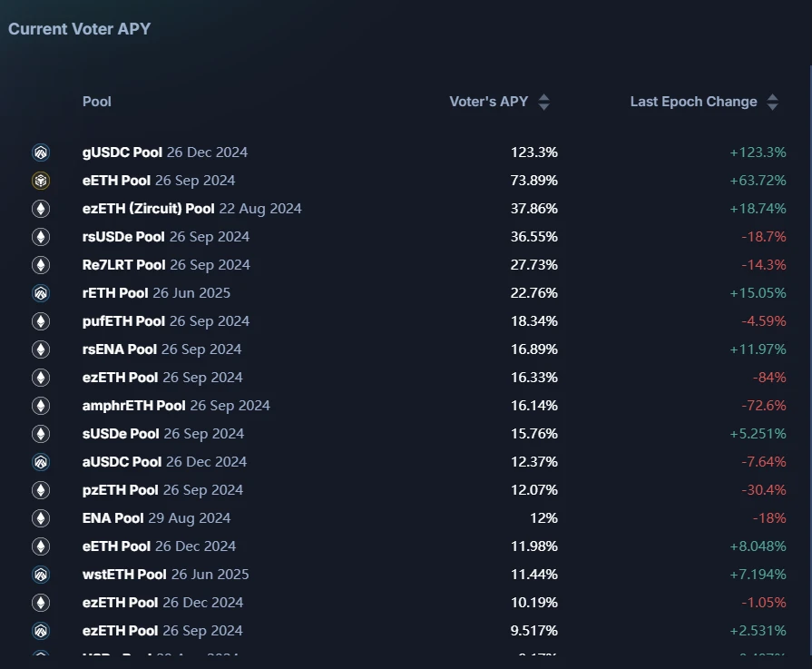
Task: Sort using the Last Epoch Change arrows
Action: (x=772, y=102)
